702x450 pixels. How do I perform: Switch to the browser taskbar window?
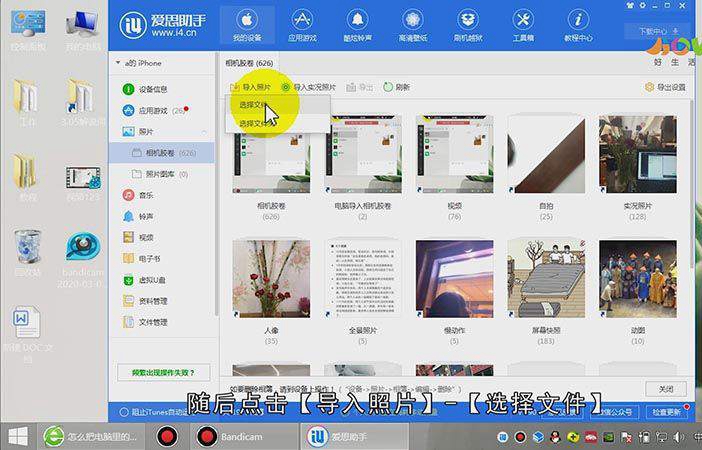pos(91,437)
